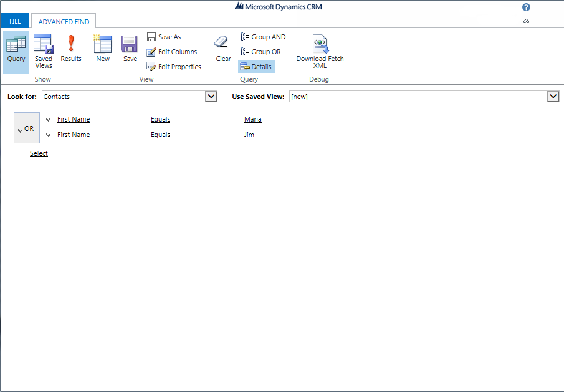
Task: Apply Group OR to selected rows
Action: 260,52
